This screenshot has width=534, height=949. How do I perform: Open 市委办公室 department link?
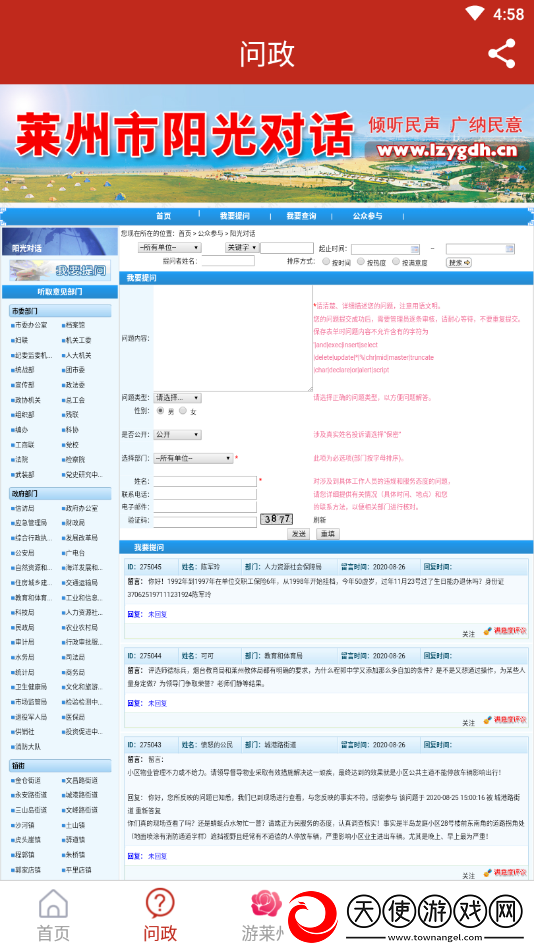(x=30, y=325)
